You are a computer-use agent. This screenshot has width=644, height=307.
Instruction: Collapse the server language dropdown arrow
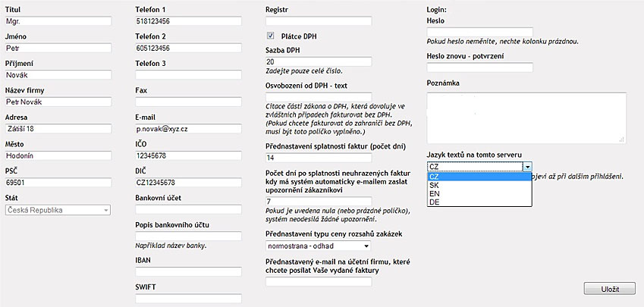[x=527, y=166]
